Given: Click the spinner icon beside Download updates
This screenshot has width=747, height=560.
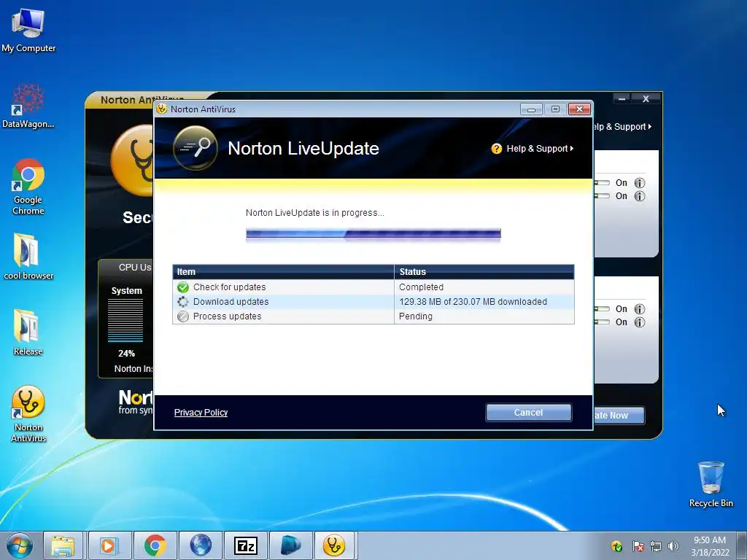Looking at the screenshot, I should (x=183, y=302).
